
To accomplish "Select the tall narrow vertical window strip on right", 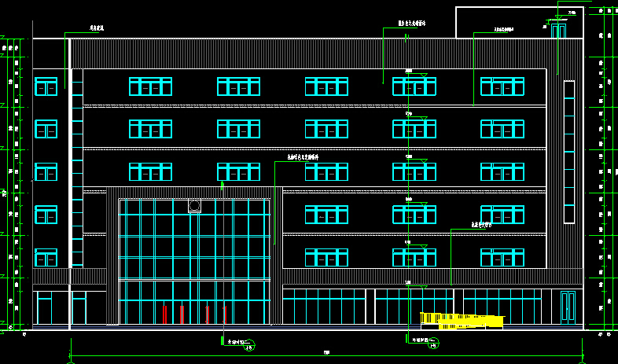I will click(x=568, y=151).
